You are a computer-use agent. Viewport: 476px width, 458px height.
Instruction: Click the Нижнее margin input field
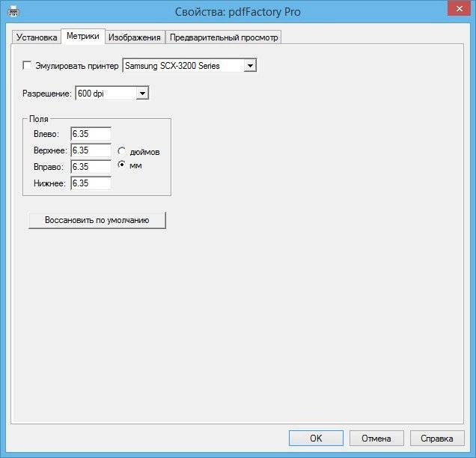tap(91, 183)
